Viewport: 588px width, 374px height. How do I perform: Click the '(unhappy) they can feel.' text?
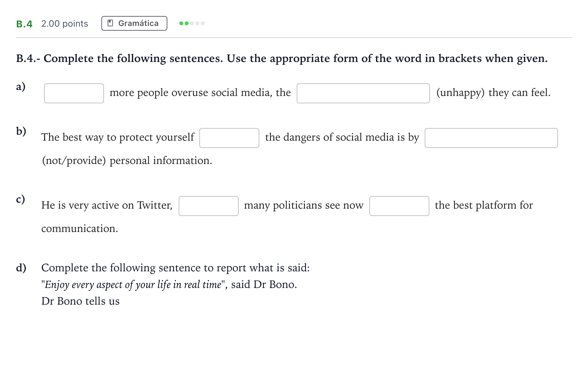pyautogui.click(x=493, y=93)
